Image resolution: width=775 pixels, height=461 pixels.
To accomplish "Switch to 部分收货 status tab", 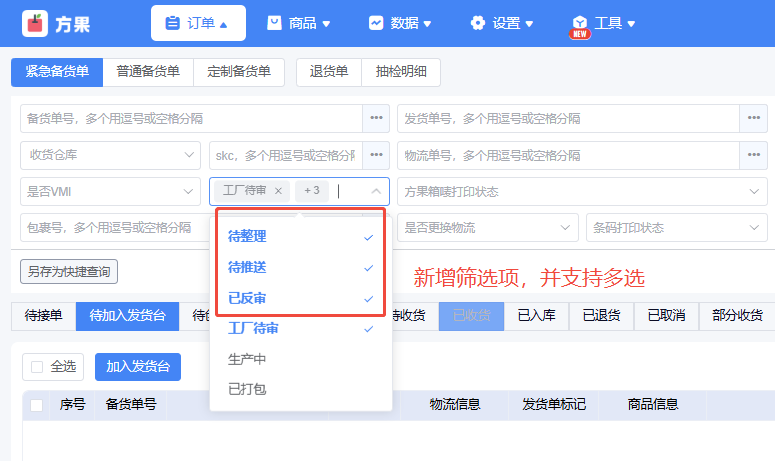I will pyautogui.click(x=737, y=316).
